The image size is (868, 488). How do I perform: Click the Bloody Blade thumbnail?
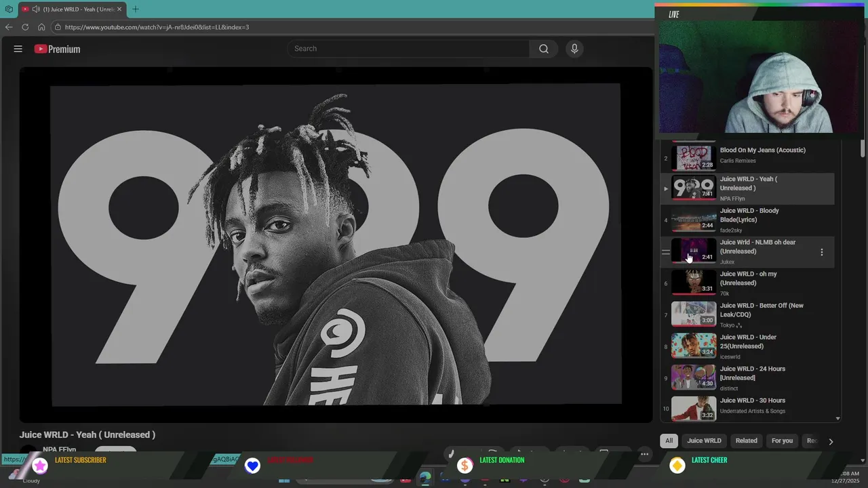[x=694, y=220]
